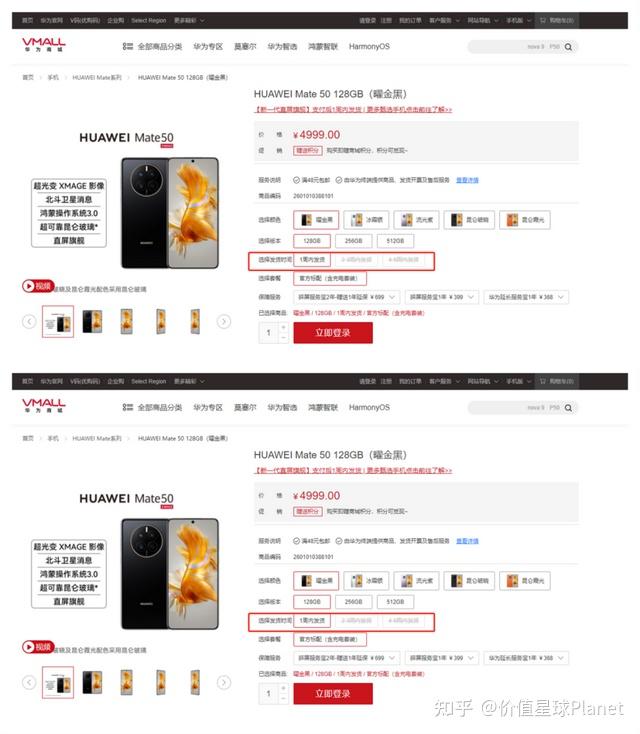
Task: Click the VMALL logo in the upper page
Action: (44, 44)
